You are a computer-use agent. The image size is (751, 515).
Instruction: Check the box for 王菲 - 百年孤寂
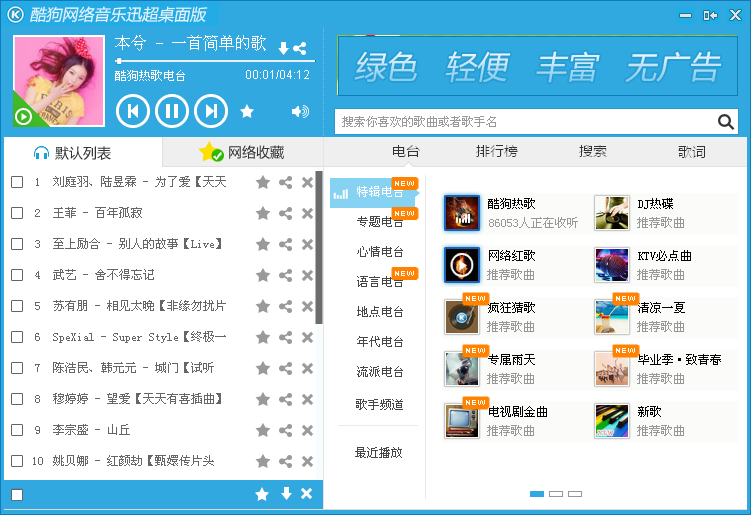click(17, 213)
